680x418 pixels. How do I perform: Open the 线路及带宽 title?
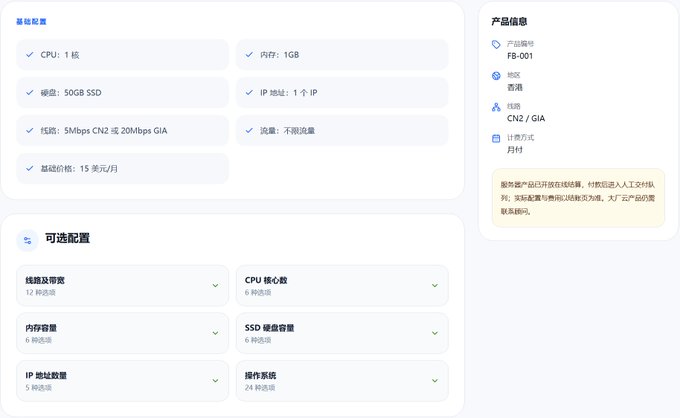45,281
